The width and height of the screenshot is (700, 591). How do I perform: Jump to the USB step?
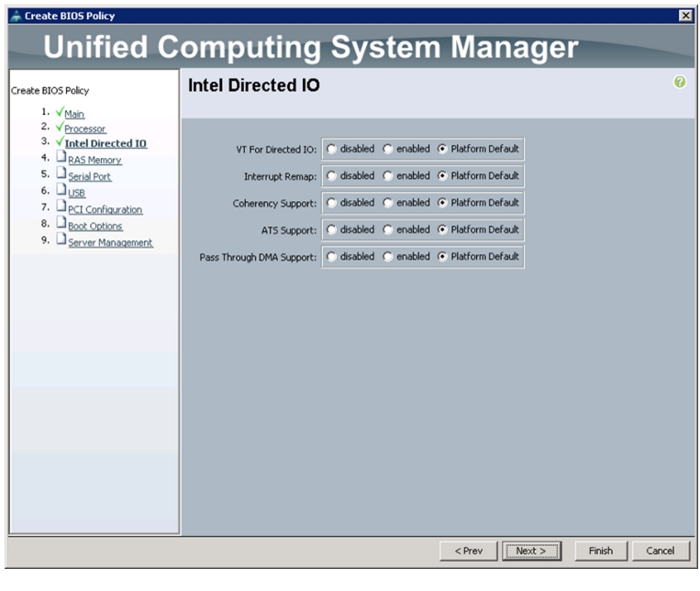coord(76,193)
